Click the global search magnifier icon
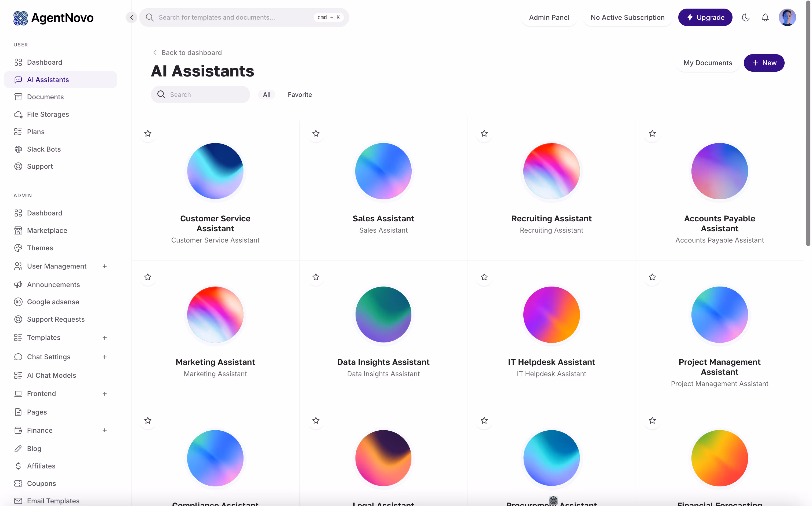This screenshot has width=812, height=506. click(x=150, y=17)
